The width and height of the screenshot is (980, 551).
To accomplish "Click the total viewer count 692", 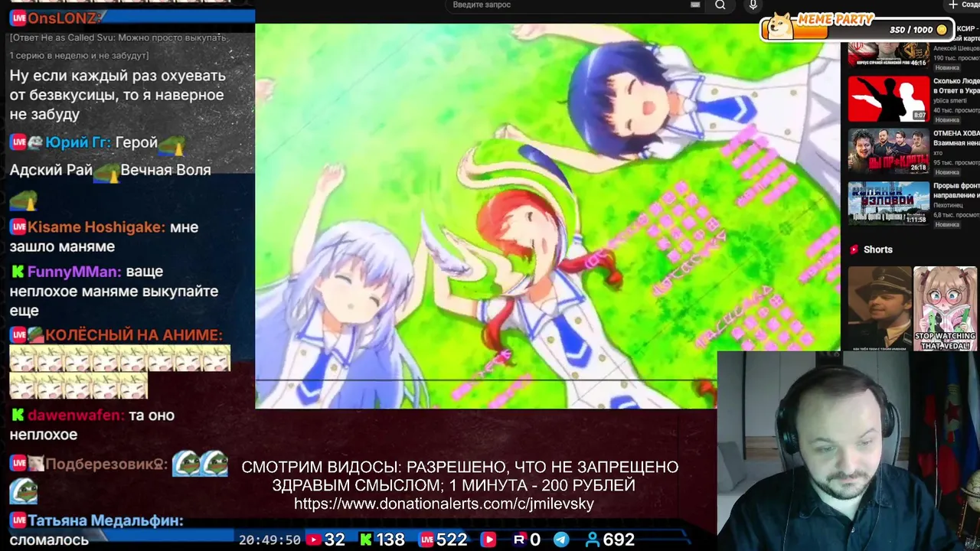I will click(619, 540).
